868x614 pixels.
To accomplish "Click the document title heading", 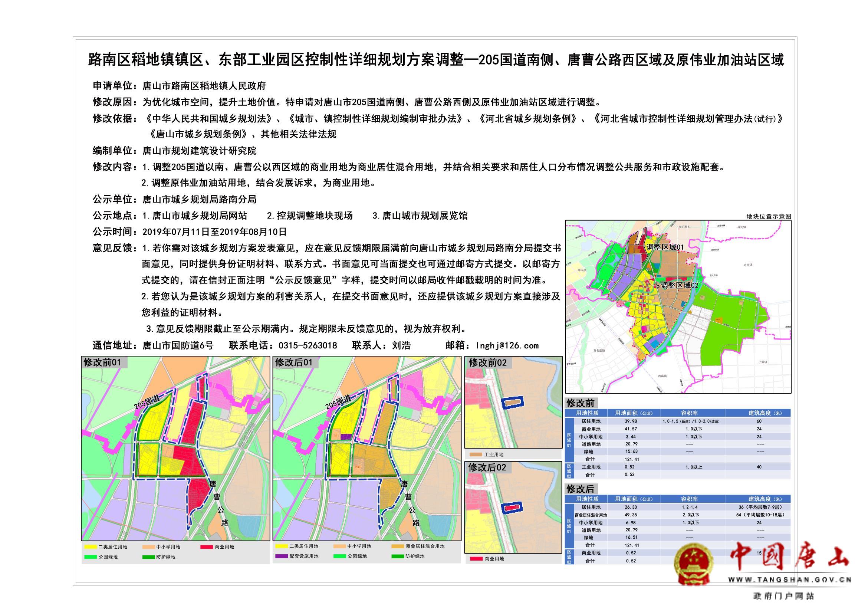I will [x=436, y=60].
